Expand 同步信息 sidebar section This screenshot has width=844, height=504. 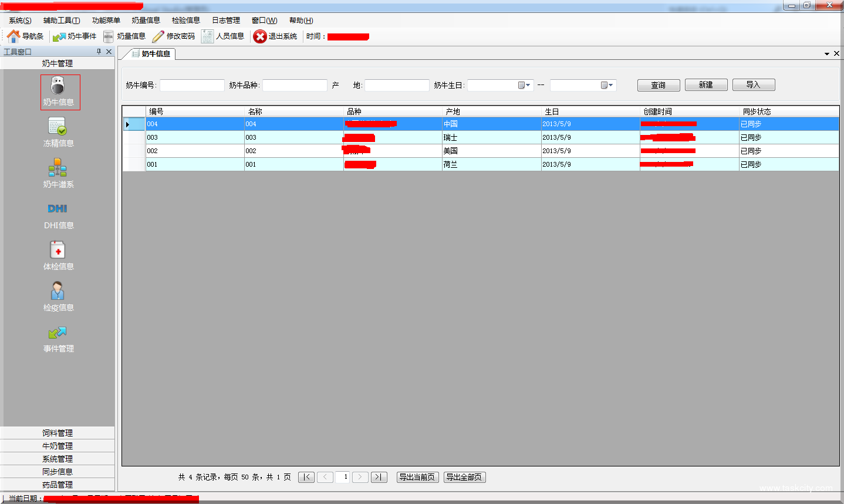click(58, 472)
